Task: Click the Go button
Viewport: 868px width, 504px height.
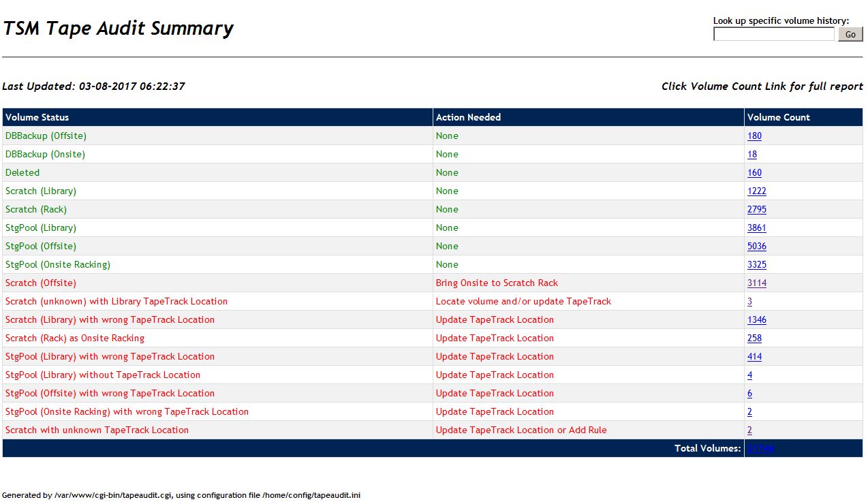Action: click(850, 34)
